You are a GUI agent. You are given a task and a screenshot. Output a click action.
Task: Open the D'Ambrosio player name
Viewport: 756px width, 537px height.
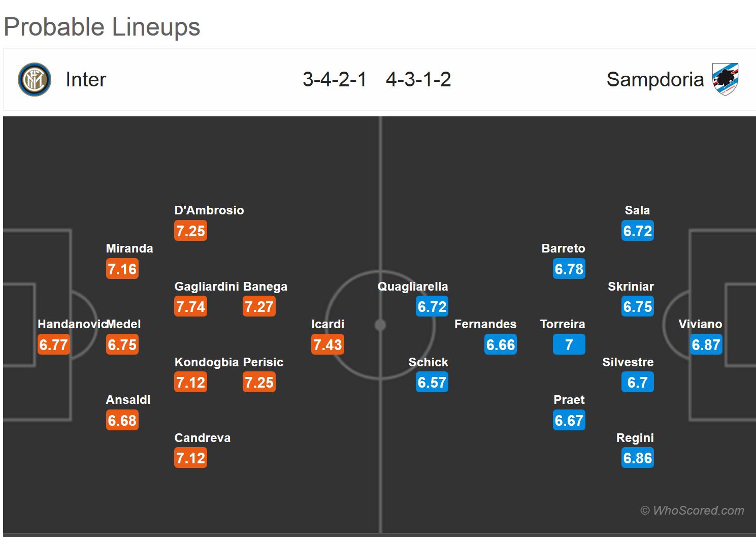pos(209,210)
